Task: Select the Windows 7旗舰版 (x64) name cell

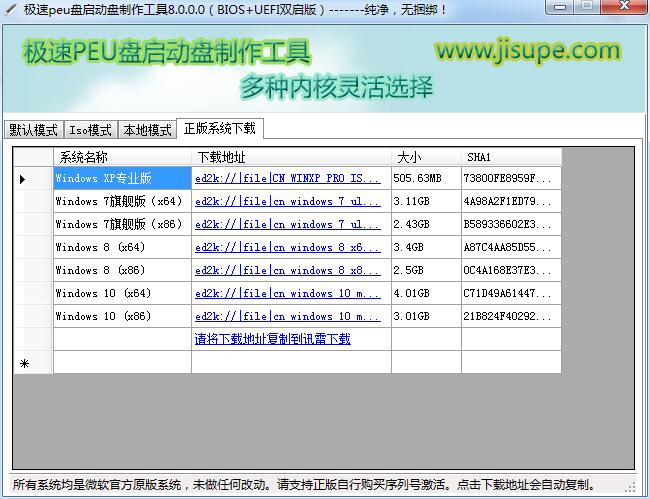Action: (122, 201)
